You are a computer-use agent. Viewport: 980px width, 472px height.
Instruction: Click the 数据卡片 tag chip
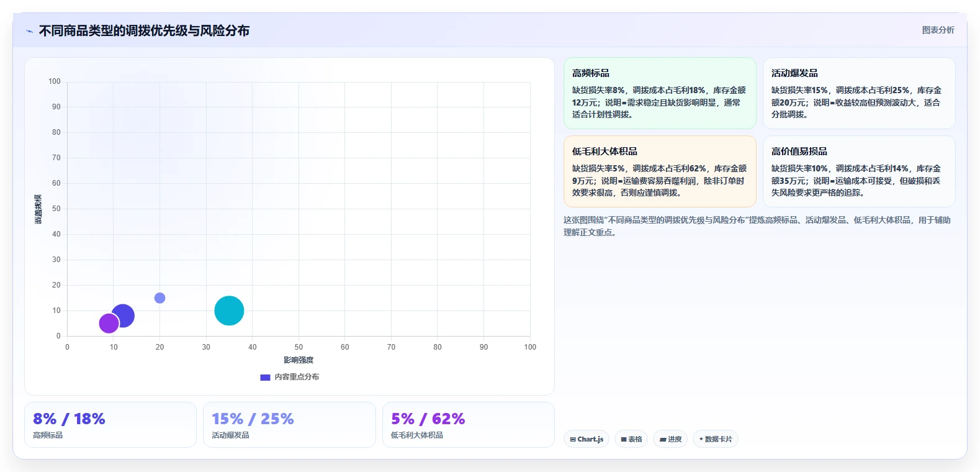(x=716, y=439)
